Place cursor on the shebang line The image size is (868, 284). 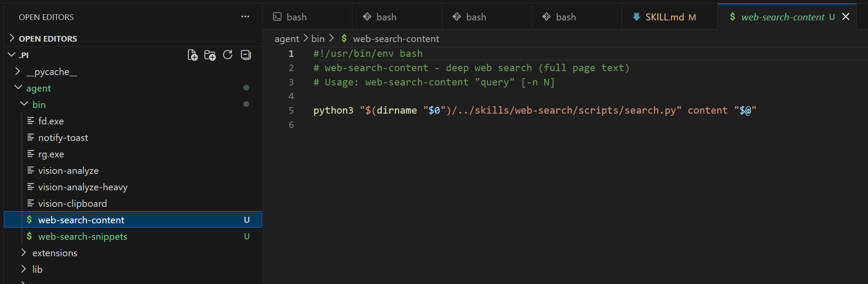coord(368,53)
